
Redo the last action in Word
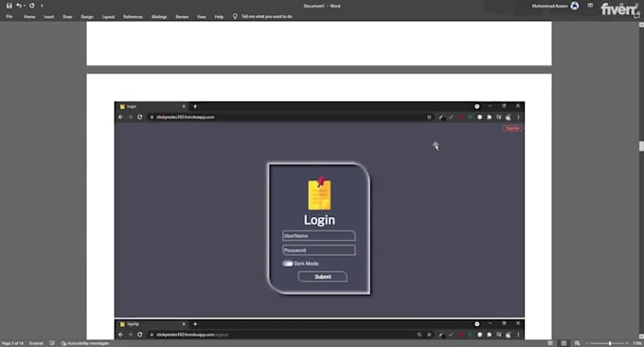pyautogui.click(x=31, y=6)
